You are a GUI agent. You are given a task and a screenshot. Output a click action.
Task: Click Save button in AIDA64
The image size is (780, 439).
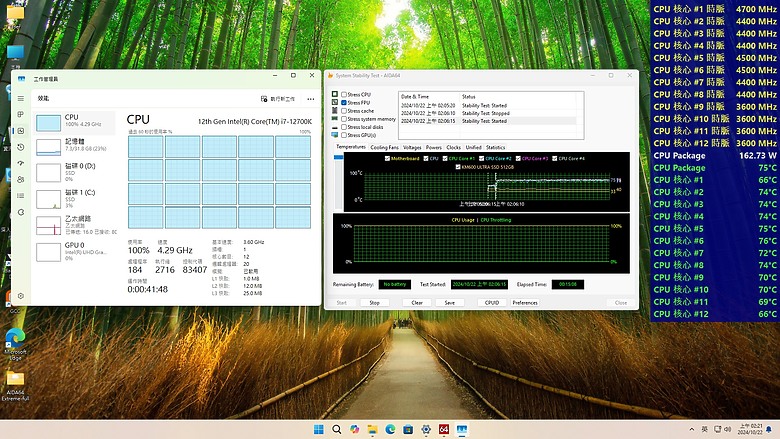[450, 303]
